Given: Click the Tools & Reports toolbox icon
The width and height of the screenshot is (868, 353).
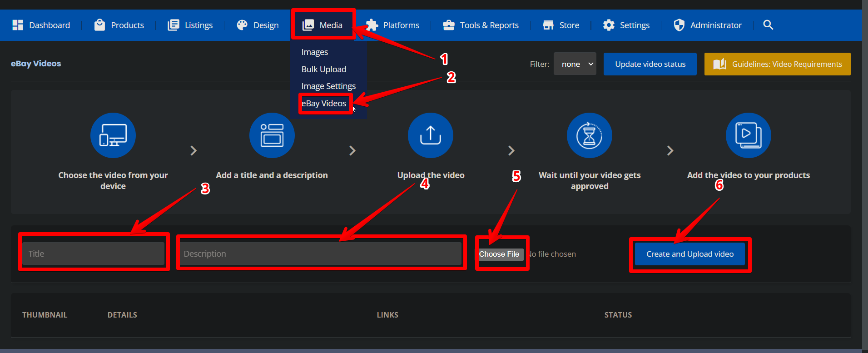Looking at the screenshot, I should point(449,25).
